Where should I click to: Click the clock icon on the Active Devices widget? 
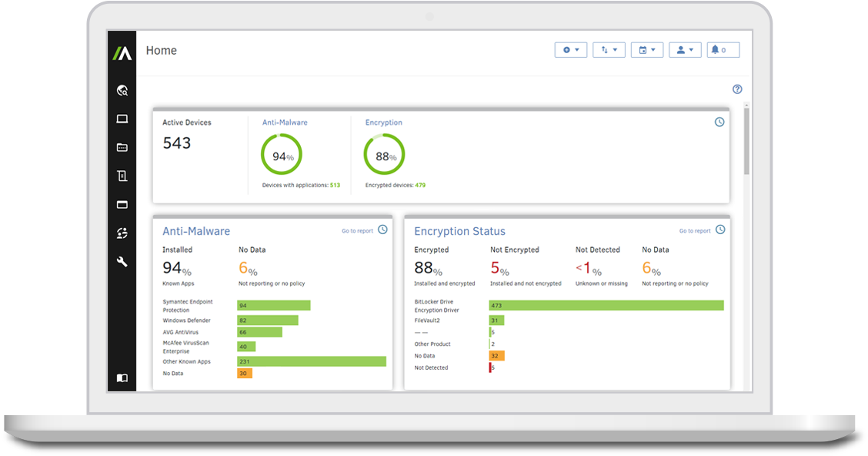tap(719, 122)
